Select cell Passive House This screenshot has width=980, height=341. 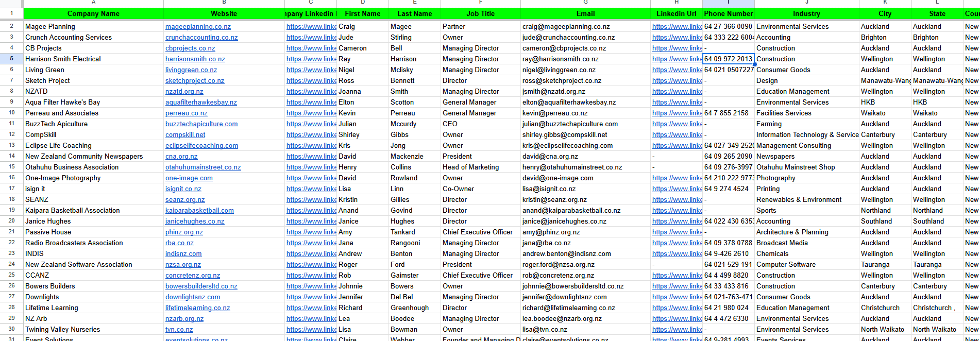click(93, 232)
